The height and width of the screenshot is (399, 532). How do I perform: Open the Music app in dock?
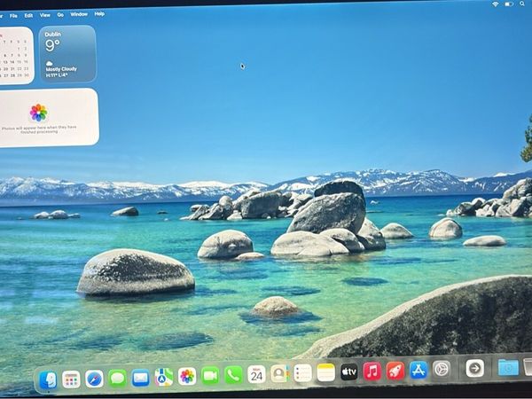[372, 372]
